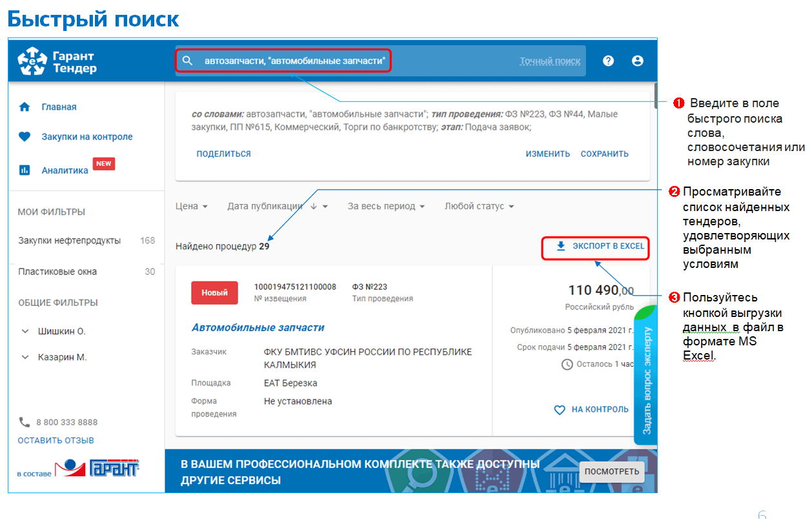Open the За весь период dropdown
The height and width of the screenshot is (519, 812).
pos(386,207)
